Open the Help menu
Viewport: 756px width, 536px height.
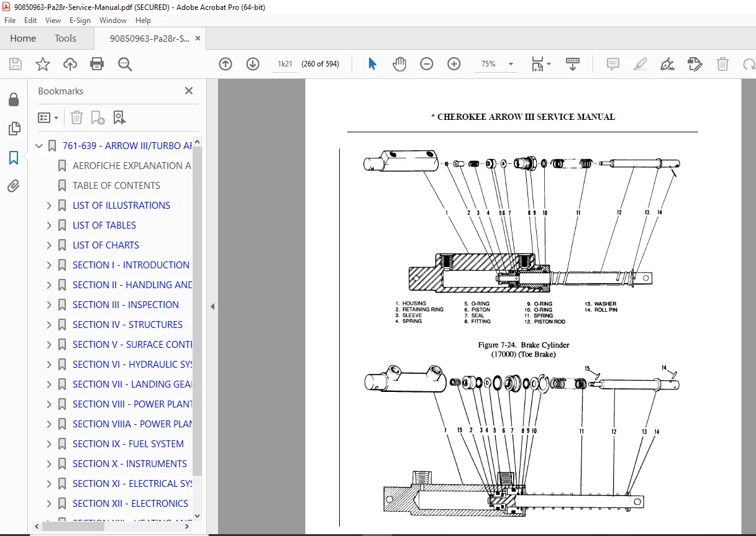(143, 20)
